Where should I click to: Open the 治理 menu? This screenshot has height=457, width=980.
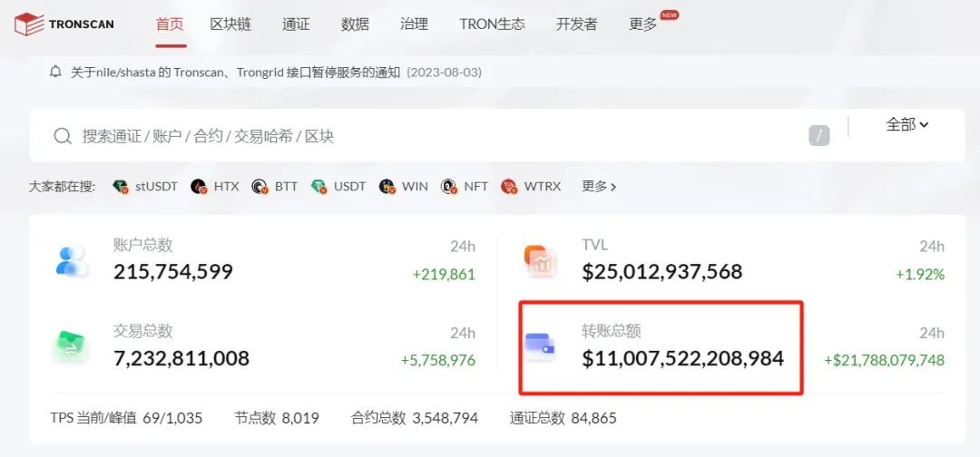pyautogui.click(x=415, y=24)
